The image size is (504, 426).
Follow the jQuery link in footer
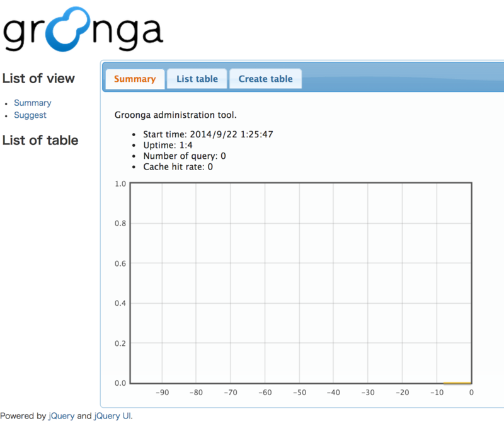(61, 416)
